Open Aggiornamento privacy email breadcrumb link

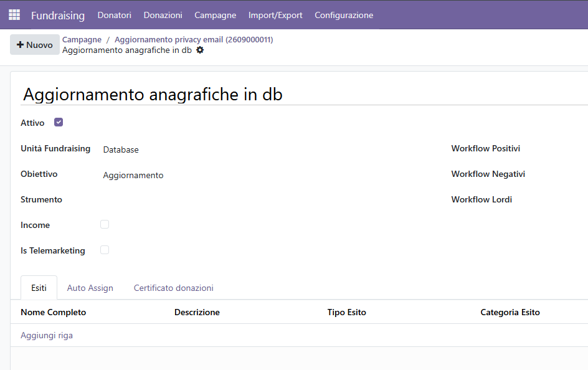coord(194,39)
